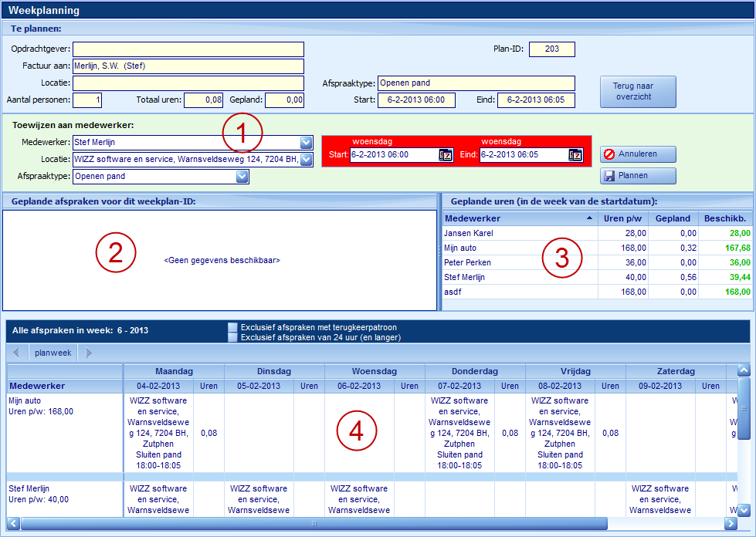This screenshot has height=537, width=756.
Task: Click the vertical scrollbar thumb
Action: [744, 408]
